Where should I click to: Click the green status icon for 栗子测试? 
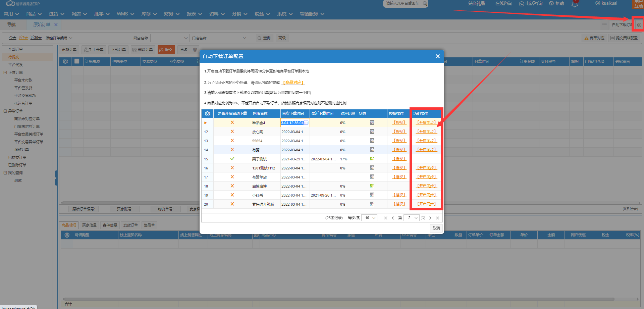[x=372, y=159]
